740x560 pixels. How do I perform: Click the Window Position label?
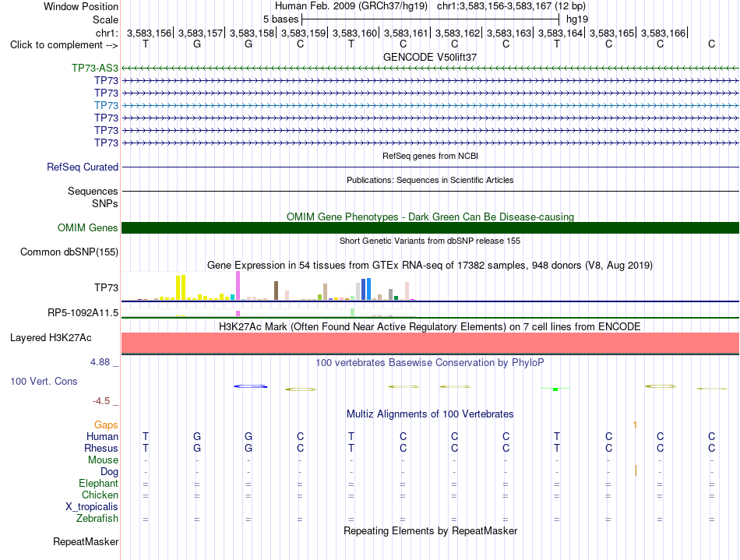coord(81,6)
